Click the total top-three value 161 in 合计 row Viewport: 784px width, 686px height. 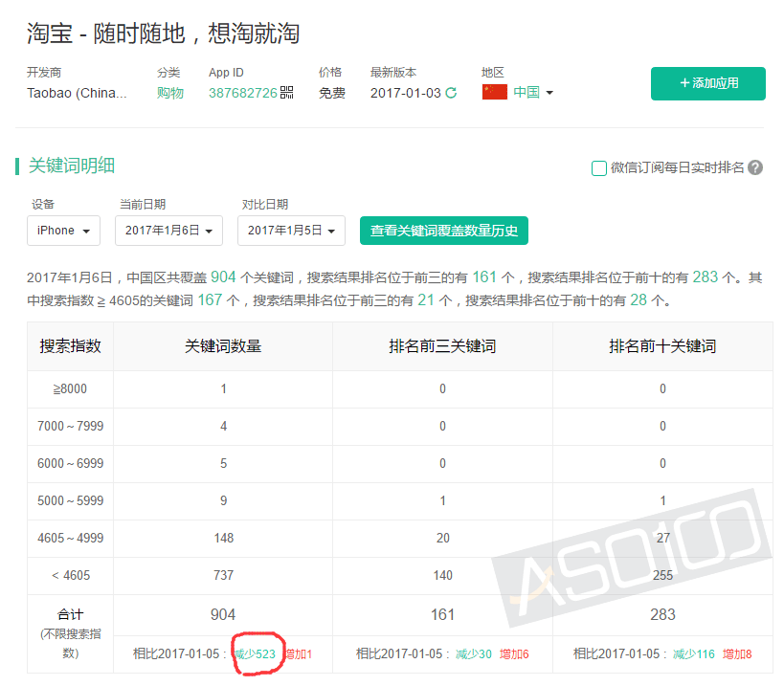click(443, 614)
